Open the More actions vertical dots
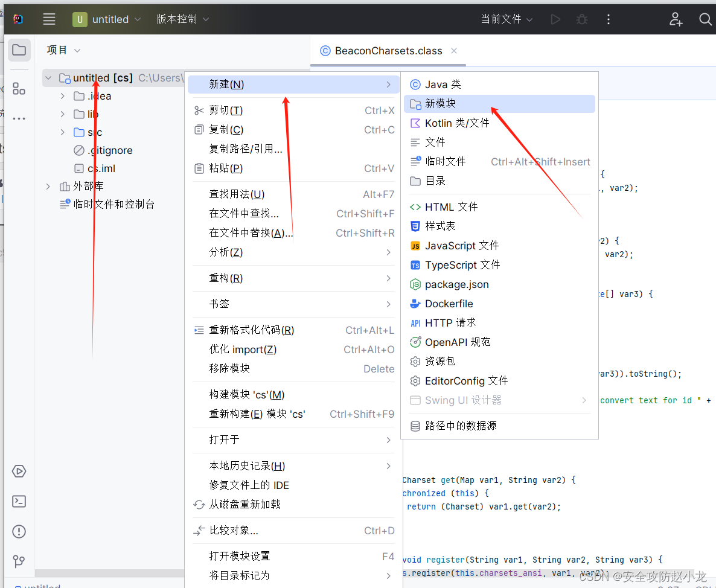The height and width of the screenshot is (588, 716). [x=608, y=19]
